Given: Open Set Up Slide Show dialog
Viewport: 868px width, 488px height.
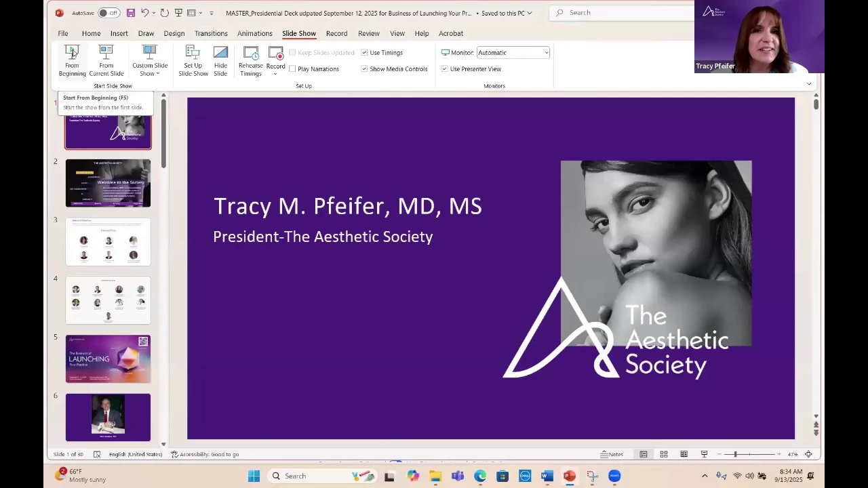Looking at the screenshot, I should (193, 60).
